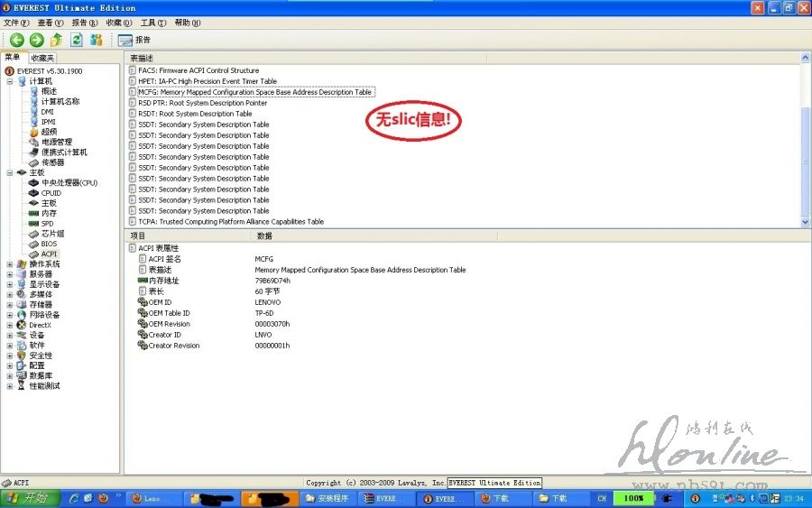Open the 文件(F) menu

[x=16, y=23]
